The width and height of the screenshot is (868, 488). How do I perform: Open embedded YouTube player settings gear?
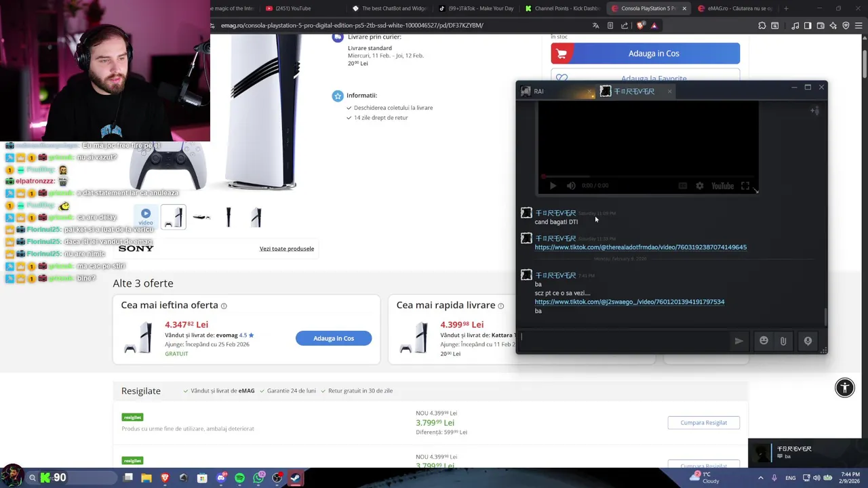pyautogui.click(x=699, y=186)
